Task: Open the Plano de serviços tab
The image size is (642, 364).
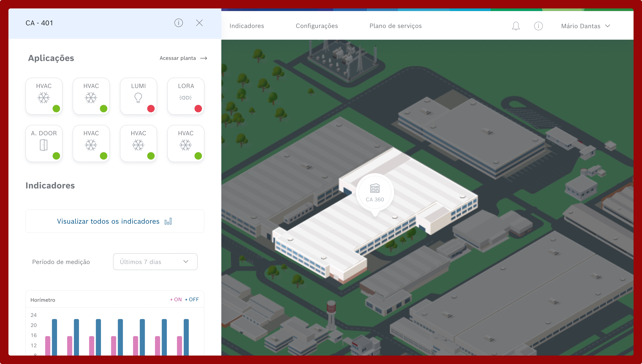Action: tap(396, 26)
